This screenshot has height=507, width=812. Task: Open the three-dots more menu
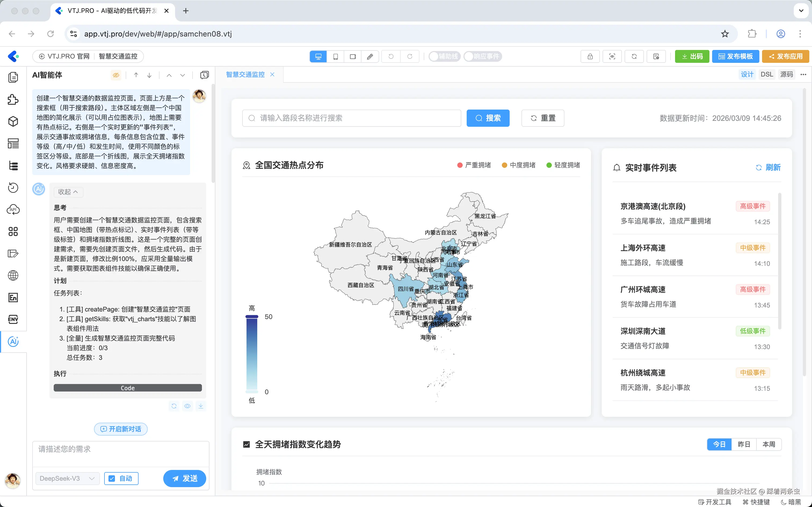click(803, 74)
